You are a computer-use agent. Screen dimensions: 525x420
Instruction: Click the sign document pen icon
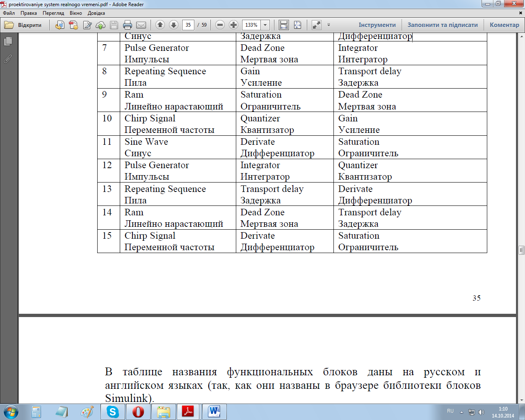coord(87,25)
